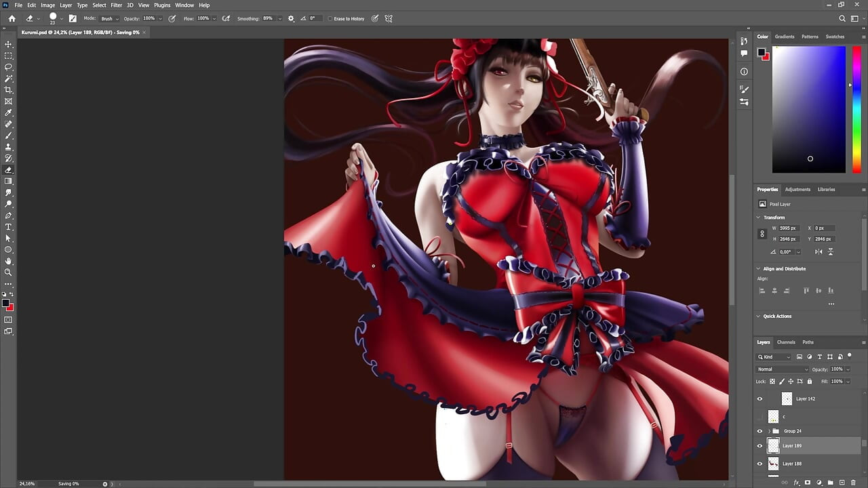This screenshot has height=488, width=868.
Task: Click the add layer mask icon
Action: pos(808,483)
